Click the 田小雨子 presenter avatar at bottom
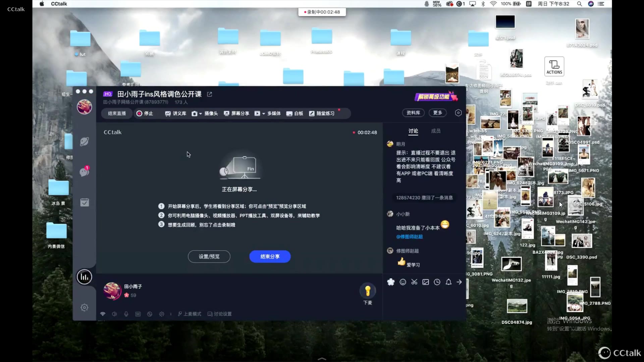Viewport: 644px width, 362px height. coord(112,291)
